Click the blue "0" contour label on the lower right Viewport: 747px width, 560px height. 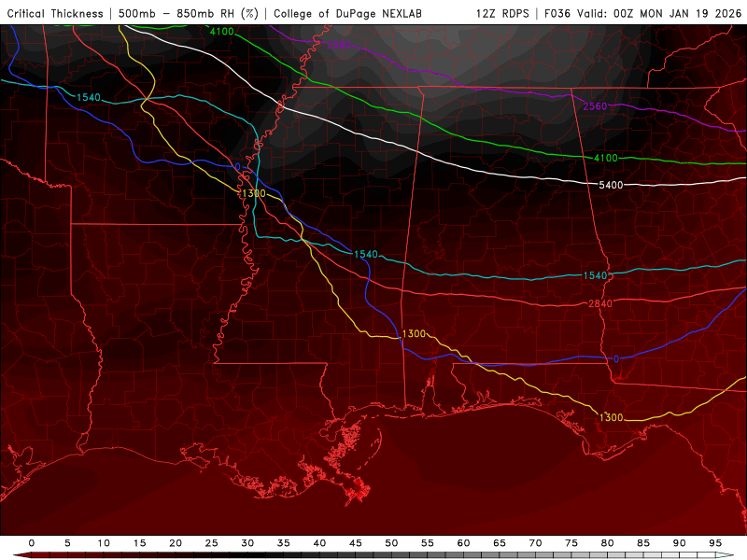616,359
